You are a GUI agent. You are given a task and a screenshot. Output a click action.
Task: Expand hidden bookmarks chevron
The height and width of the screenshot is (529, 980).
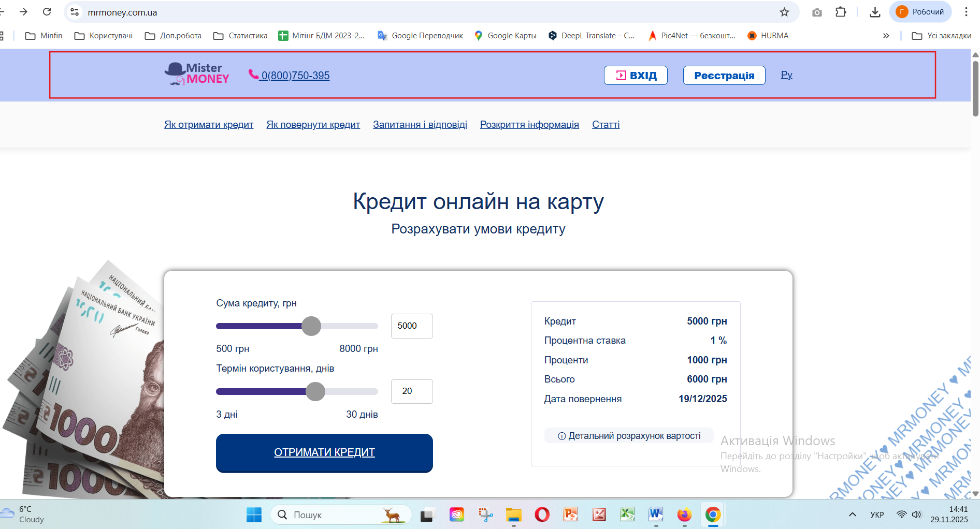point(886,36)
